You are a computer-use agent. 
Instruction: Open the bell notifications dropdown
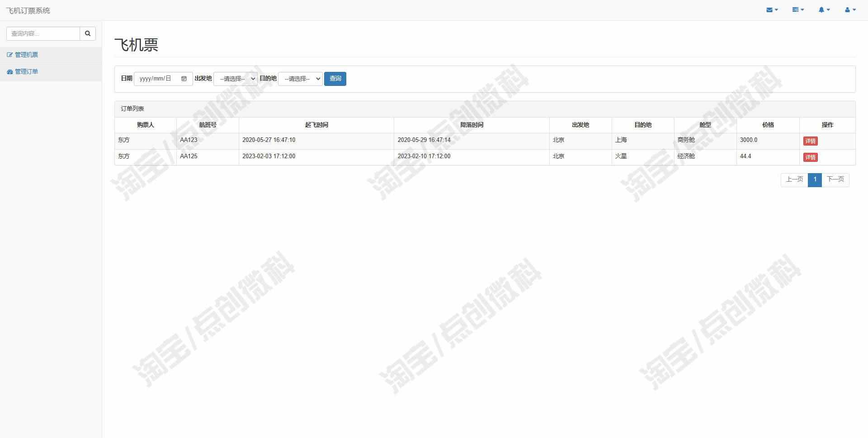(824, 10)
